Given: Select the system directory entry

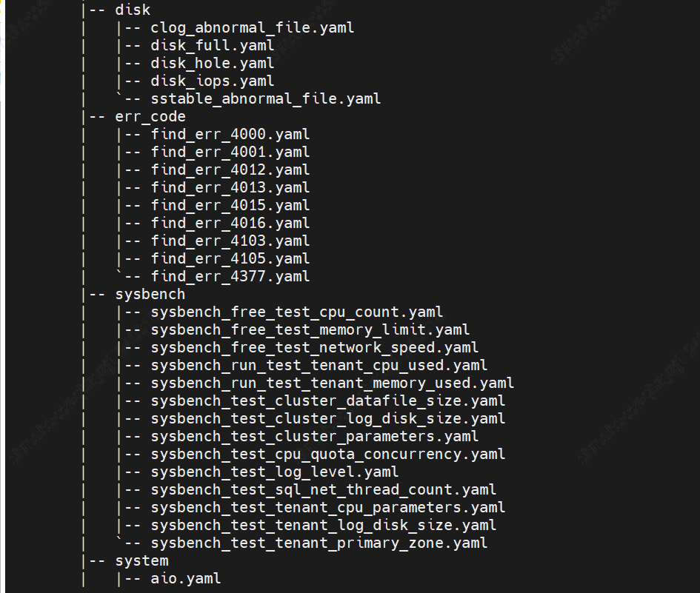Looking at the screenshot, I should tap(142, 561).
